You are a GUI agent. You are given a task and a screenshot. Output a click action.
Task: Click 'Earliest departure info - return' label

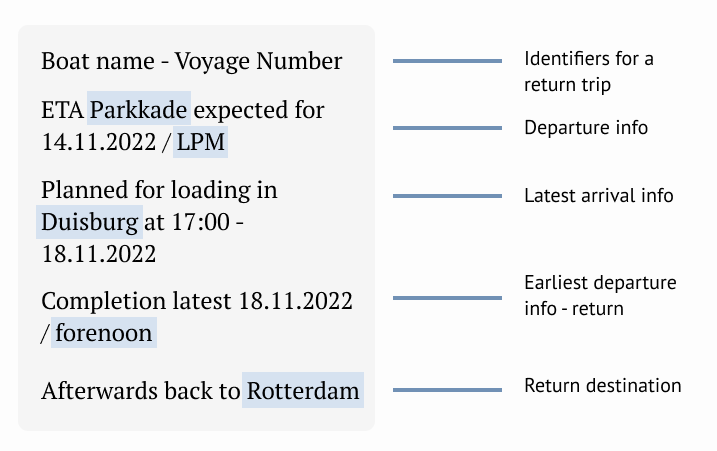pyautogui.click(x=600, y=296)
